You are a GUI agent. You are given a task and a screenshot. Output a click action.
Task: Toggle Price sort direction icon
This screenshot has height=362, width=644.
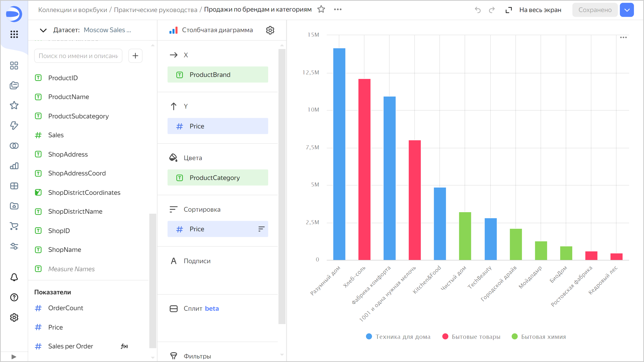(261, 229)
